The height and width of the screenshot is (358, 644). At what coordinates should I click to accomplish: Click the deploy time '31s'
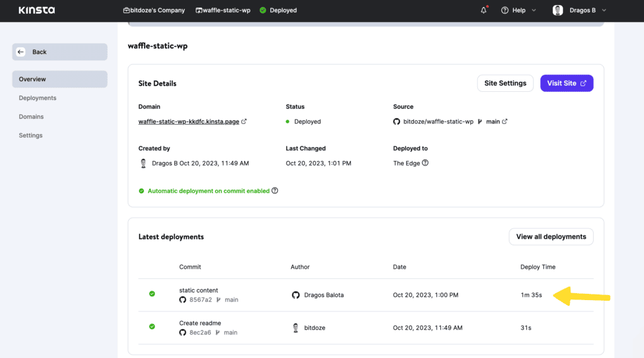click(x=526, y=328)
